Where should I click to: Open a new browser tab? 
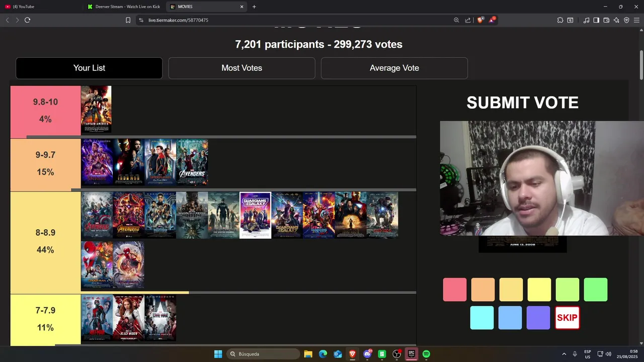pyautogui.click(x=254, y=7)
